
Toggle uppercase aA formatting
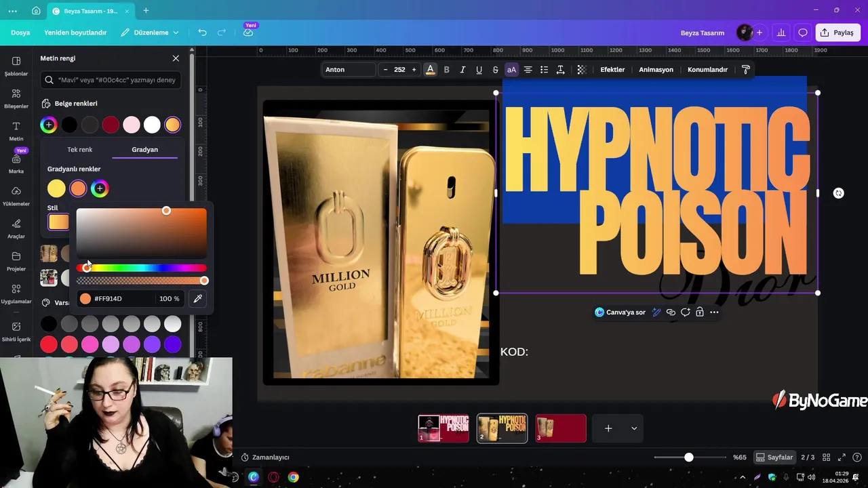[x=511, y=70]
